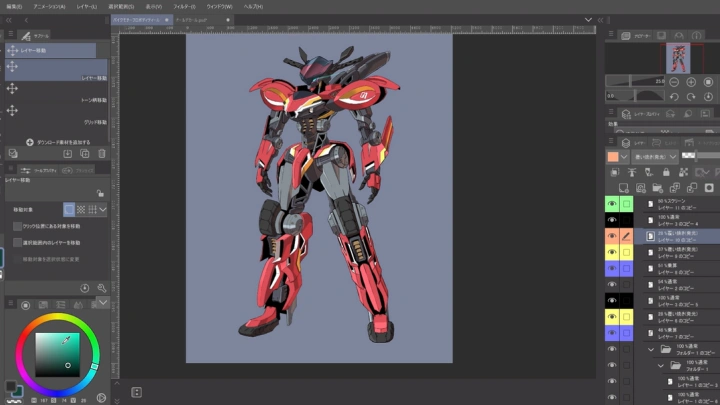Select the tone pattern move target icon
The height and width of the screenshot is (405, 720).
(81, 210)
